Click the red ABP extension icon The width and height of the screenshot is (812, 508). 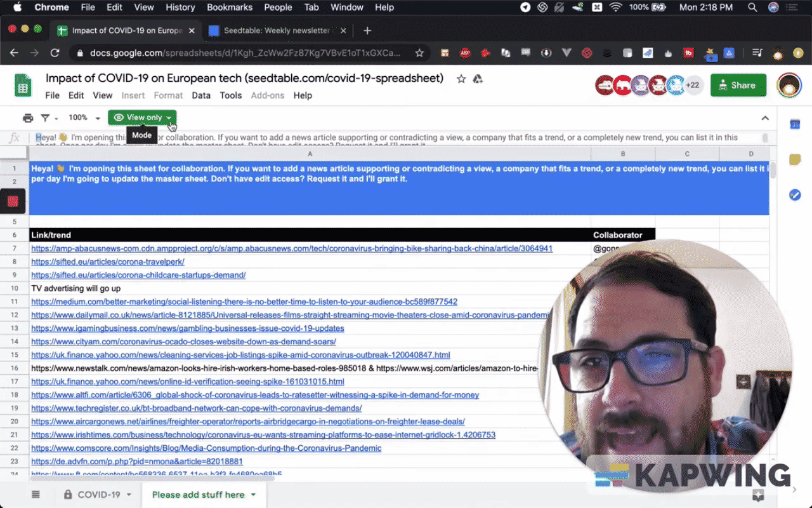coord(465,53)
